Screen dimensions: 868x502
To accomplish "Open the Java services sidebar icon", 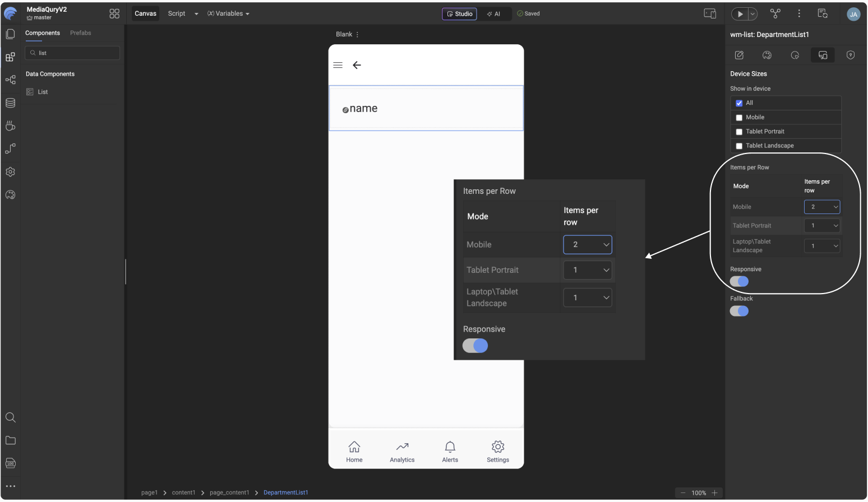I will [x=10, y=126].
